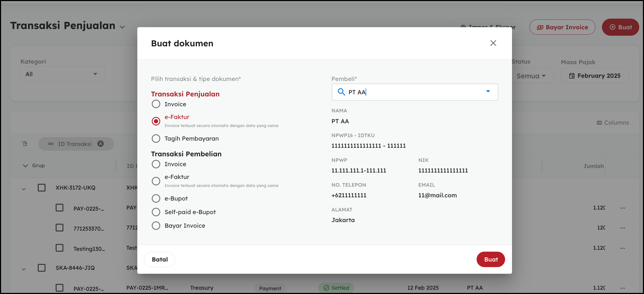Select Tagih Pembayaran radio option
The height and width of the screenshot is (294, 644).
pyautogui.click(x=156, y=138)
